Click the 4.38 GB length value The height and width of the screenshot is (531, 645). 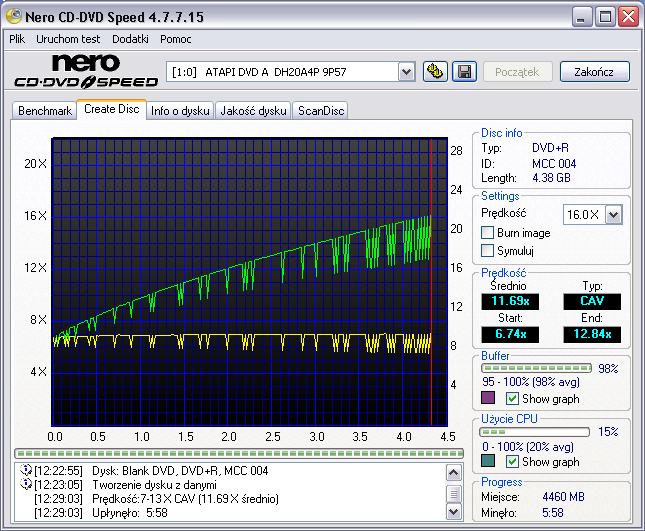[551, 178]
